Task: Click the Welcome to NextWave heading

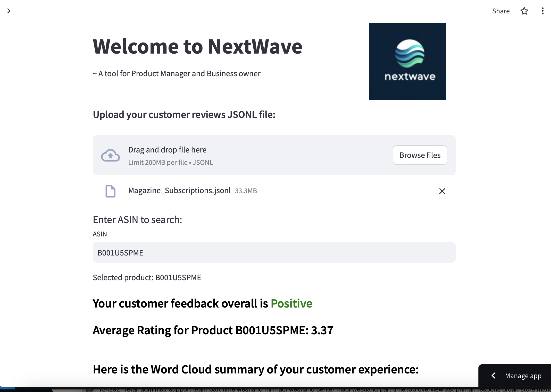Action: pos(197,47)
